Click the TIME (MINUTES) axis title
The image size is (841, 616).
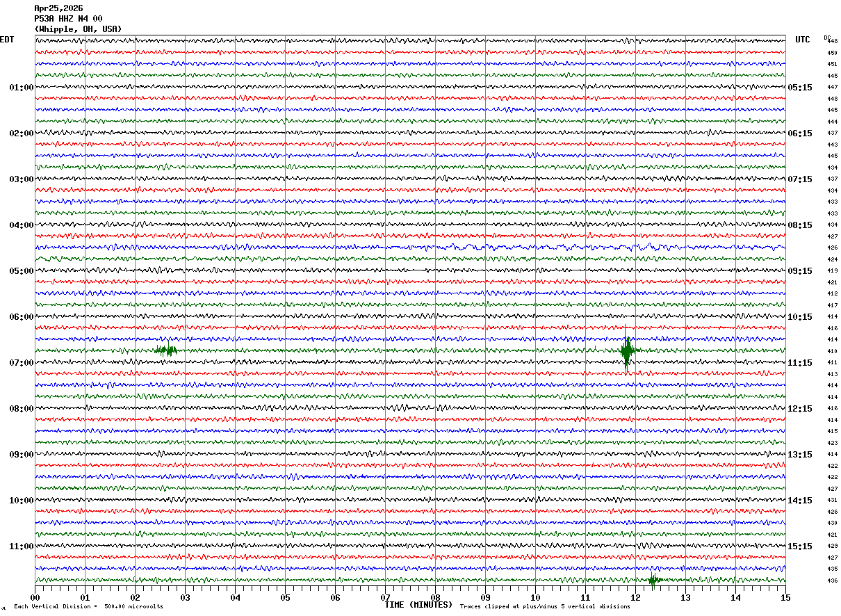(418, 605)
